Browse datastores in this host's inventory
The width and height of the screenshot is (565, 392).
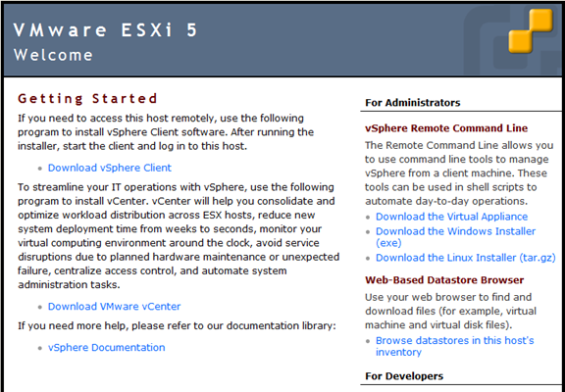point(455,346)
